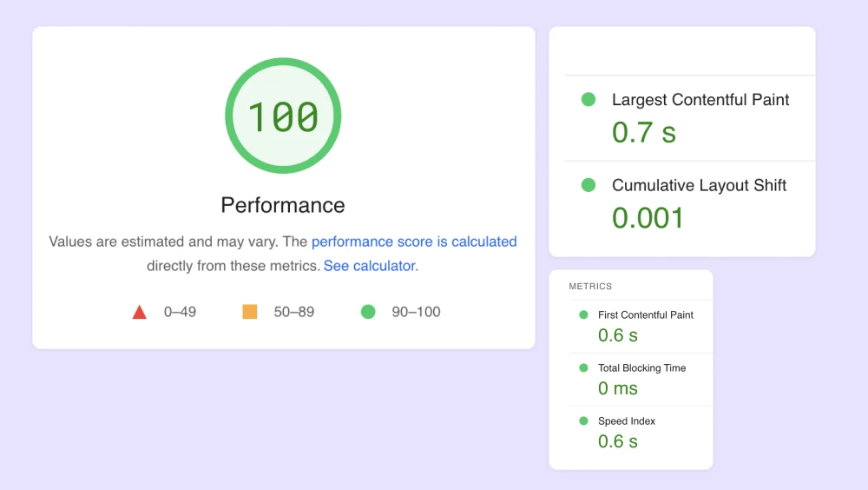Open the 'See calculator.' link
This screenshot has height=490, width=868.
pyautogui.click(x=371, y=266)
